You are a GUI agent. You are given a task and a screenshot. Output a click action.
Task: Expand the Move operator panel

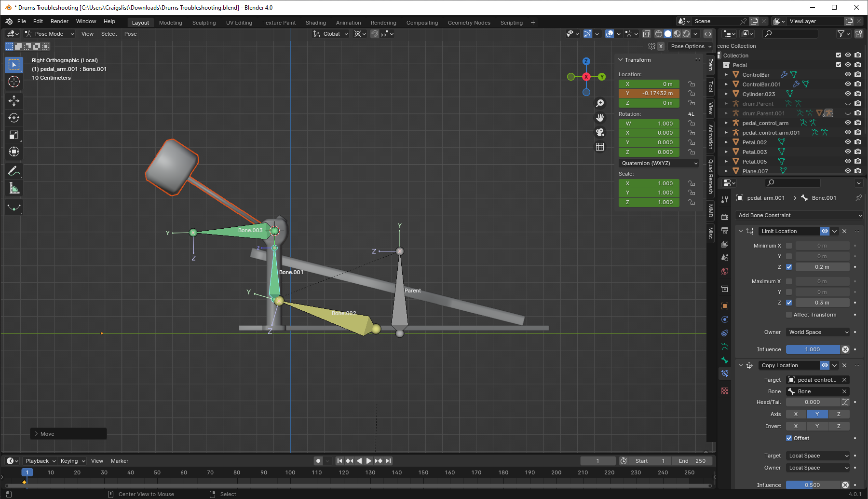37,434
